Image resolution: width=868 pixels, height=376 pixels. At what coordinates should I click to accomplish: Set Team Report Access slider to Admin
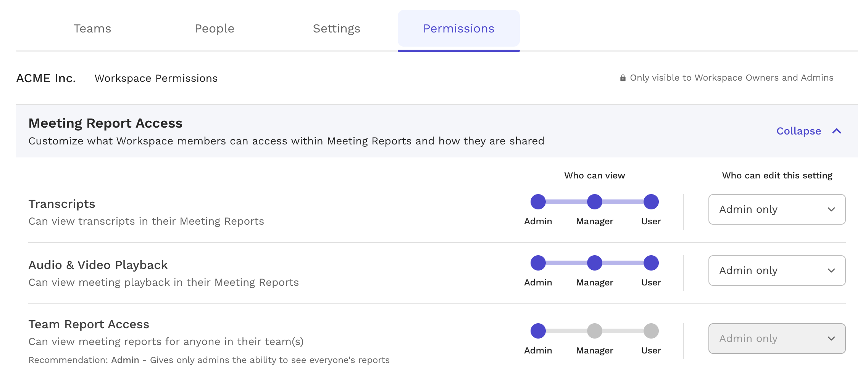tap(538, 331)
